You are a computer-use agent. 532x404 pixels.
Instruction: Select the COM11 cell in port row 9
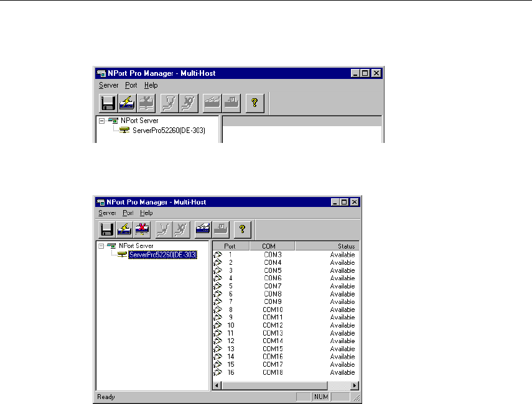click(273, 318)
